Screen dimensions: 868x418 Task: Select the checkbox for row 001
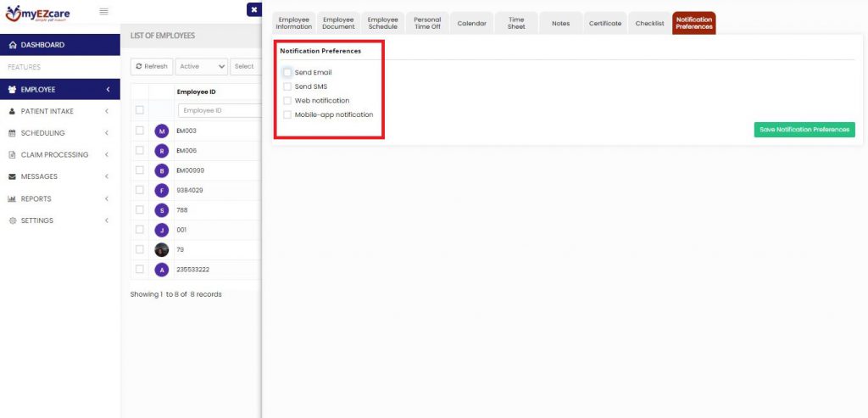pos(140,229)
